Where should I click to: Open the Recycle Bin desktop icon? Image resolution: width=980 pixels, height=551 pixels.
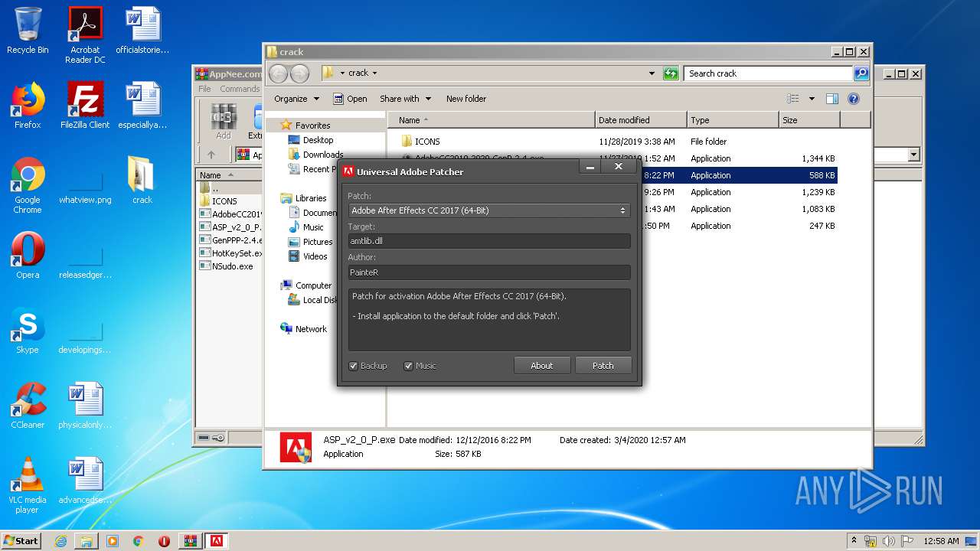[x=28, y=31]
